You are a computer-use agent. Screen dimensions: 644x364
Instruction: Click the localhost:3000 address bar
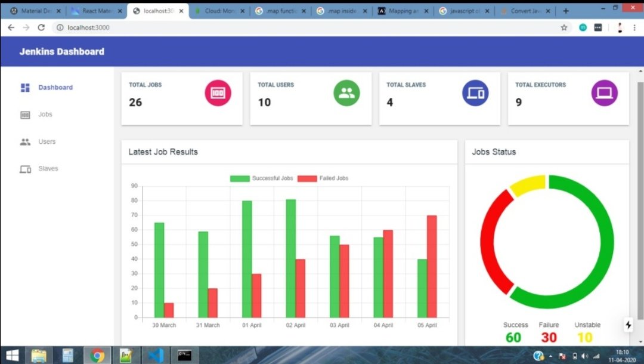coord(312,27)
